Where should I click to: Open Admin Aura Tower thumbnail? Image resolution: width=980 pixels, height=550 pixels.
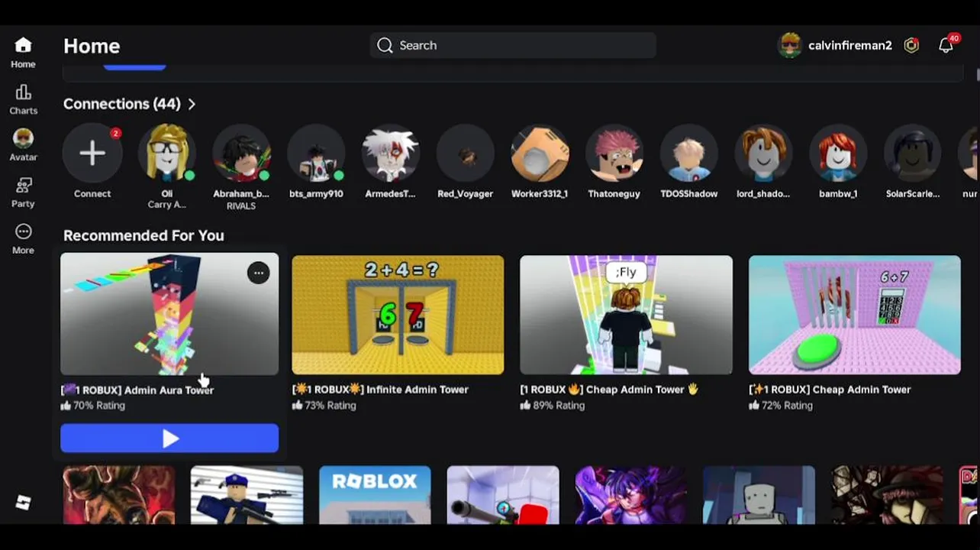pos(169,315)
